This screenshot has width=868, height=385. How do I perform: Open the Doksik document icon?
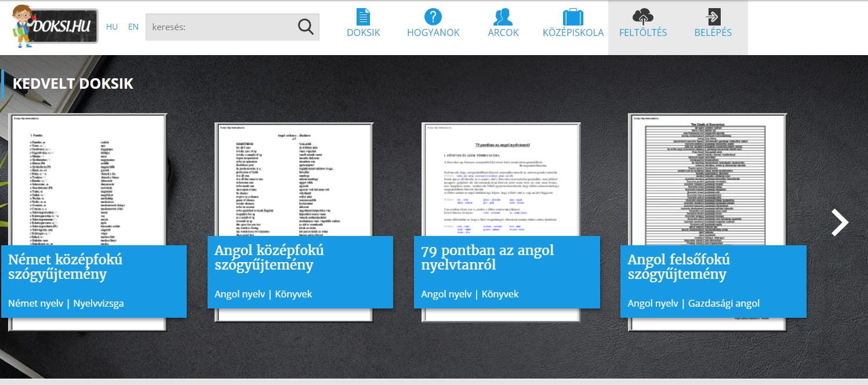click(363, 16)
